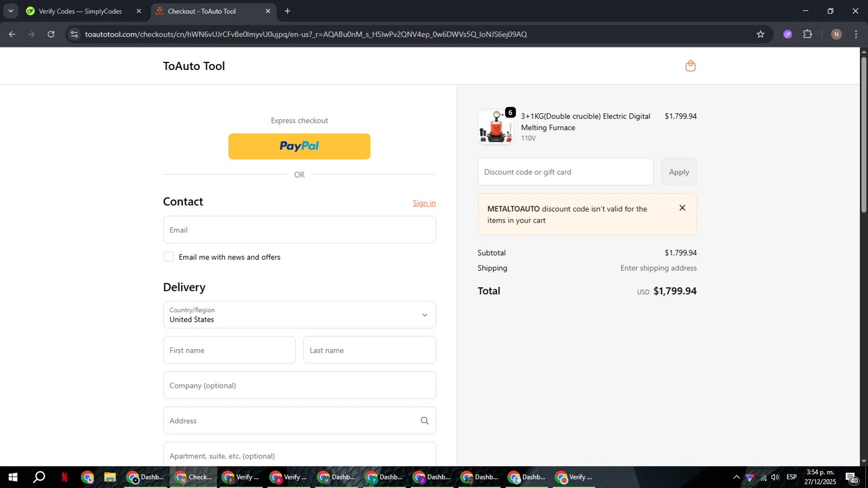Close the Verify Codes SimplyCodes tab
Image resolution: width=868 pixels, height=488 pixels.
(139, 11)
